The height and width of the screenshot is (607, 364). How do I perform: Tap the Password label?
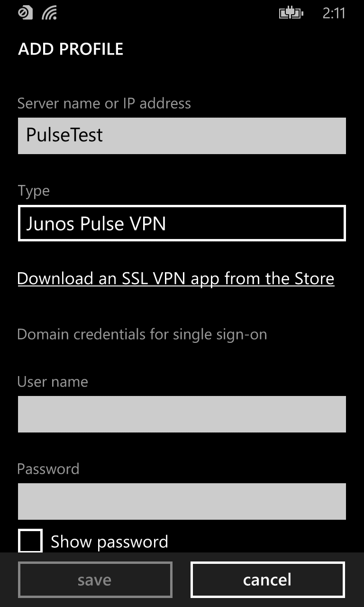[x=48, y=469]
